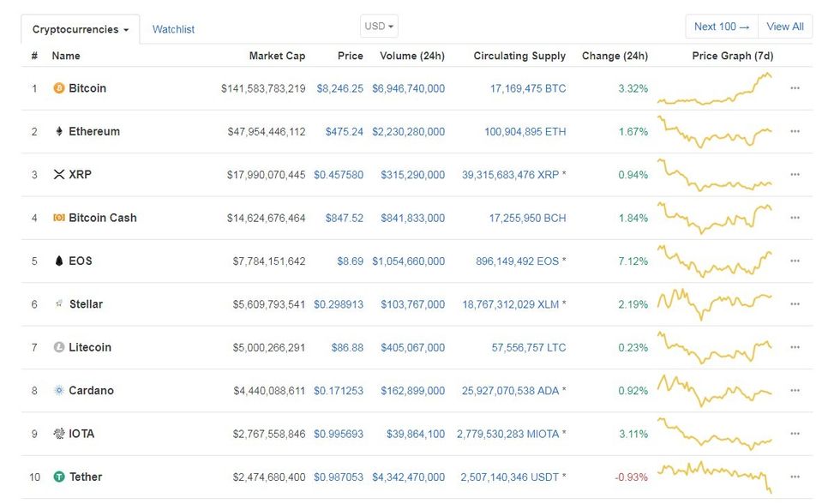Switch to the Watchlist tab

tap(174, 28)
